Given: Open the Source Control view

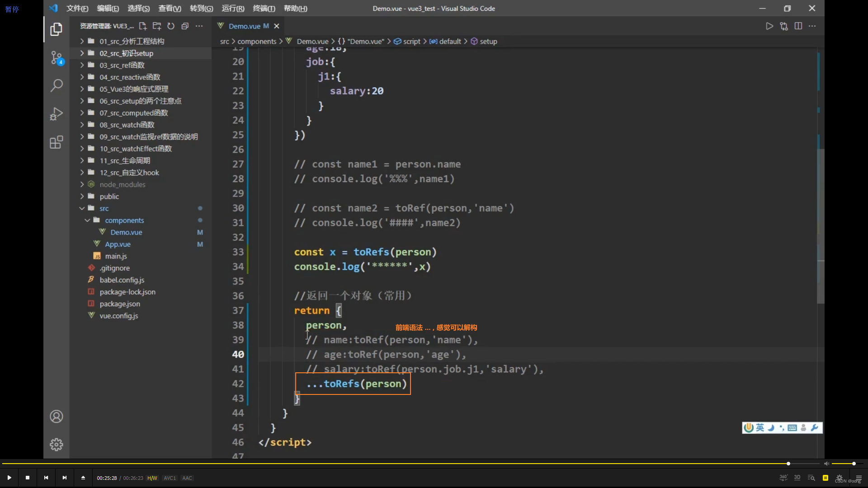Looking at the screenshot, I should [57, 58].
